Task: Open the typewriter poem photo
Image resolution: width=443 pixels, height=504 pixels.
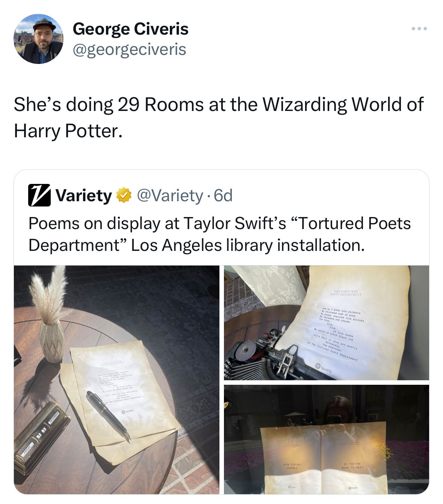Action: [327, 323]
